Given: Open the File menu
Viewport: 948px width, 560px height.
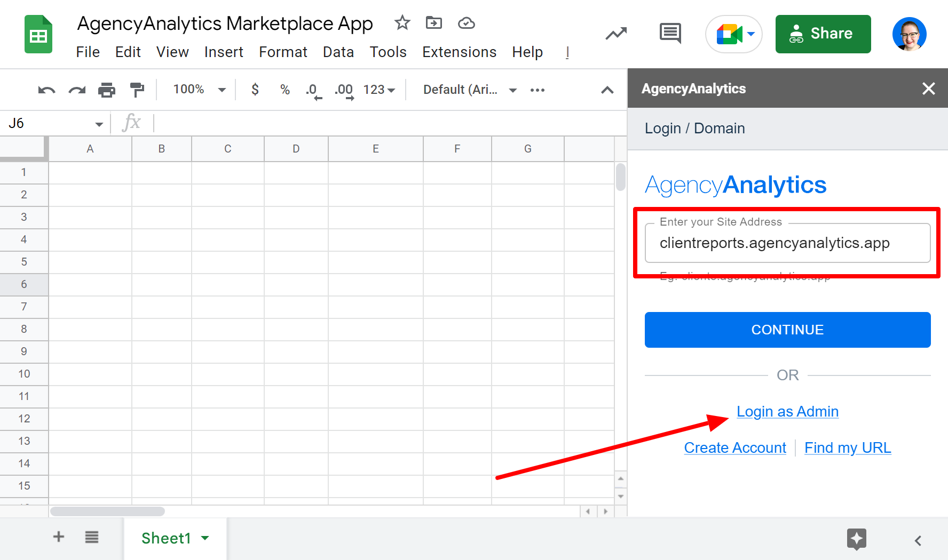Looking at the screenshot, I should 88,52.
